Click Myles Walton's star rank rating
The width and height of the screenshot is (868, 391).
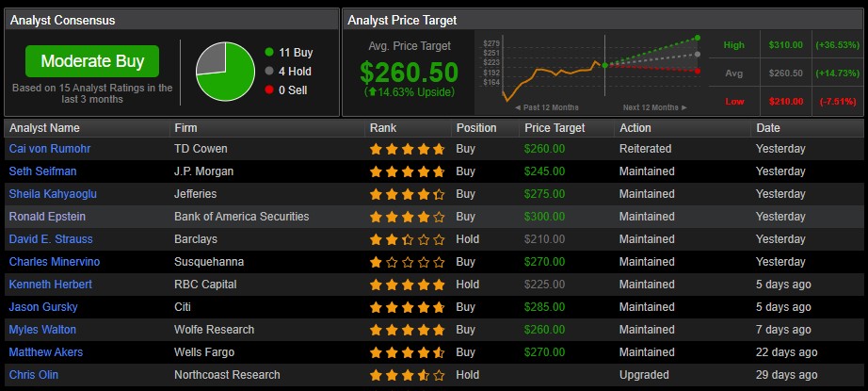[408, 330]
